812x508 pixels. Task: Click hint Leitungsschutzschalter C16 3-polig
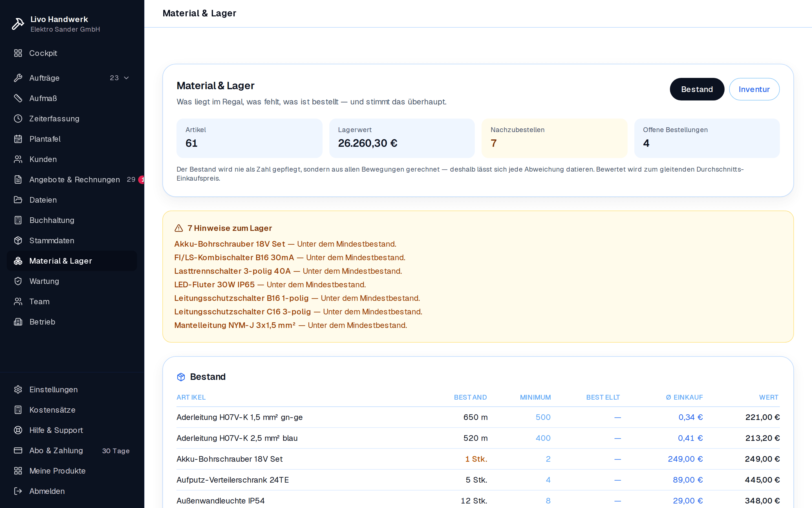pos(242,312)
